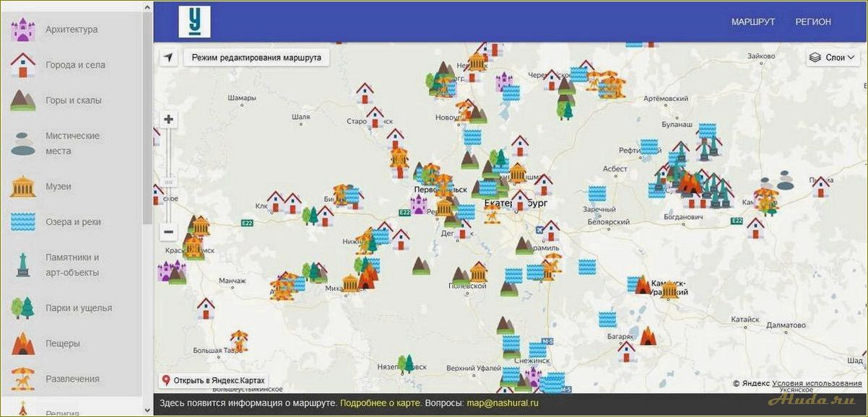This screenshot has width=868, height=417.
Task: Enable Режим редактирования маршрута mode
Action: coord(256,58)
